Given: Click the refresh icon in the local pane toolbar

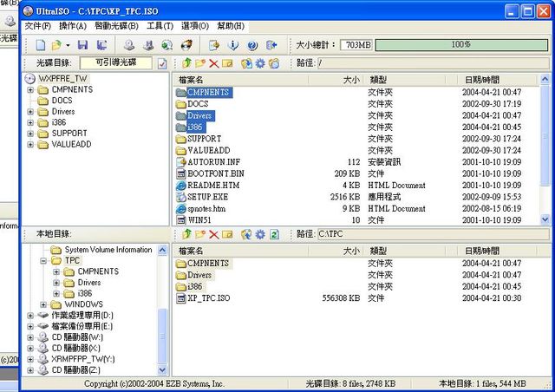Looking at the screenshot, I should click(274, 234).
